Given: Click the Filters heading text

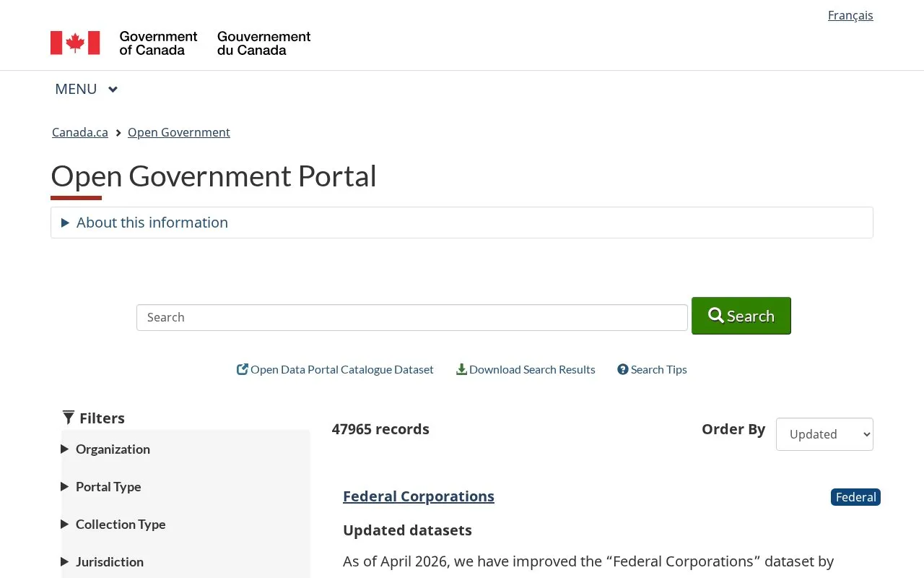Looking at the screenshot, I should pyautogui.click(x=102, y=418).
